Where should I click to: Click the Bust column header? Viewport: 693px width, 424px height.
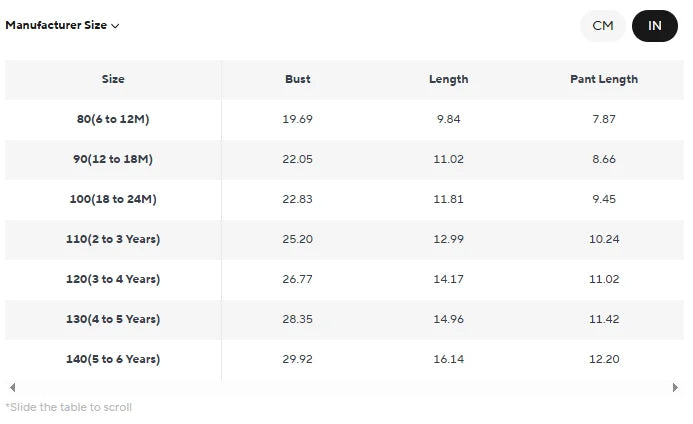[x=297, y=79]
